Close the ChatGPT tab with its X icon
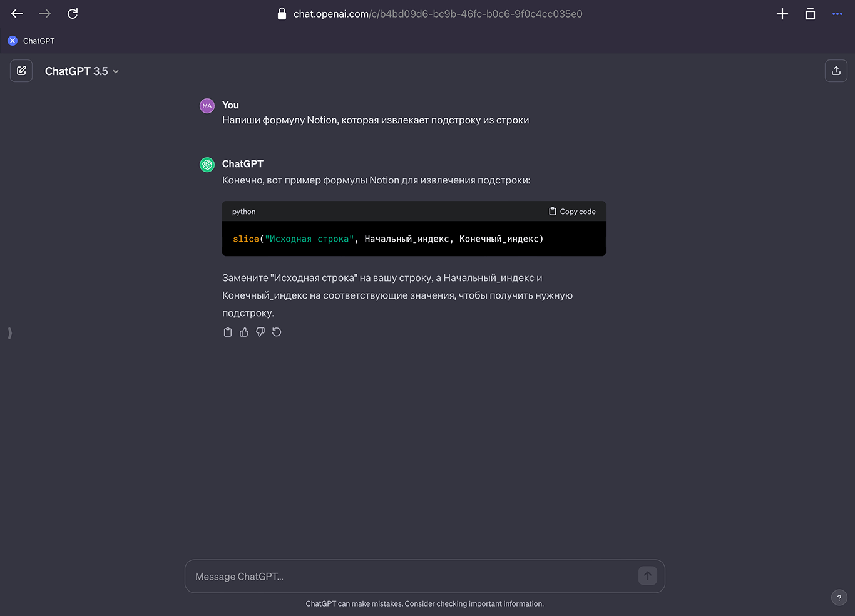Screen dimensions: 855x616 (13, 41)
